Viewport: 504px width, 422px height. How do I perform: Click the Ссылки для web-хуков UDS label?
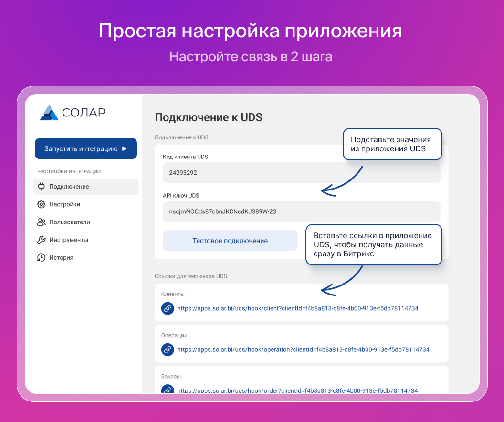(191, 276)
